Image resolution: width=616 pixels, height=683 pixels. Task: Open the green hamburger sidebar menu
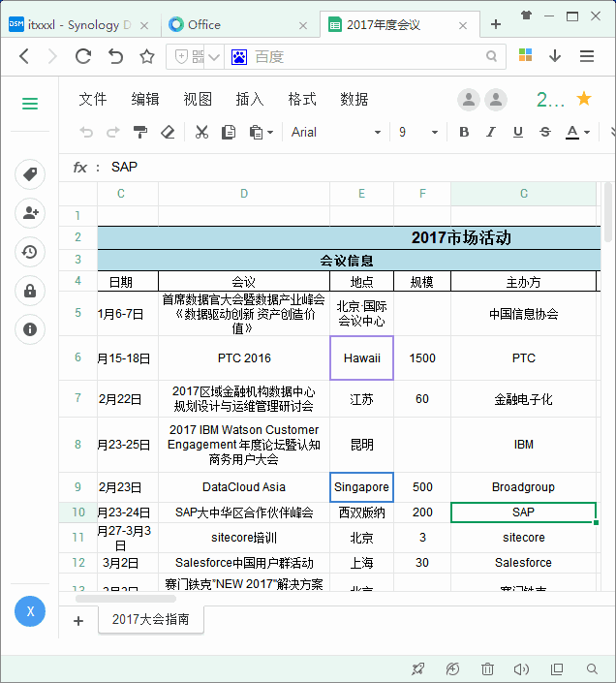(30, 104)
